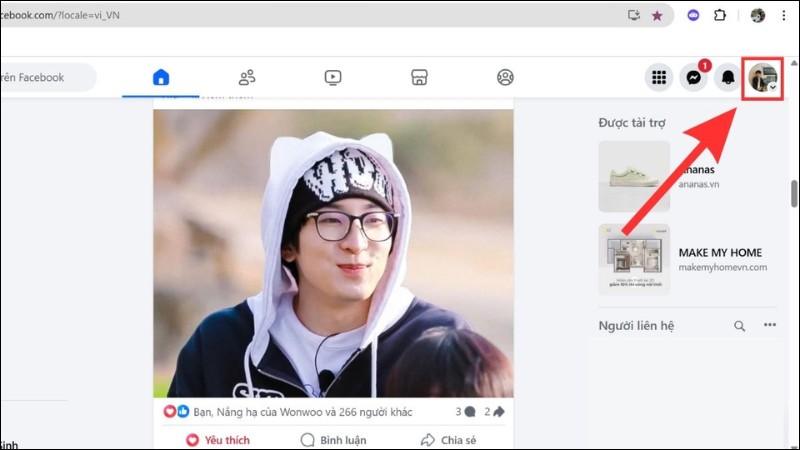Open the Watch video tab
The image size is (800, 450).
click(333, 78)
